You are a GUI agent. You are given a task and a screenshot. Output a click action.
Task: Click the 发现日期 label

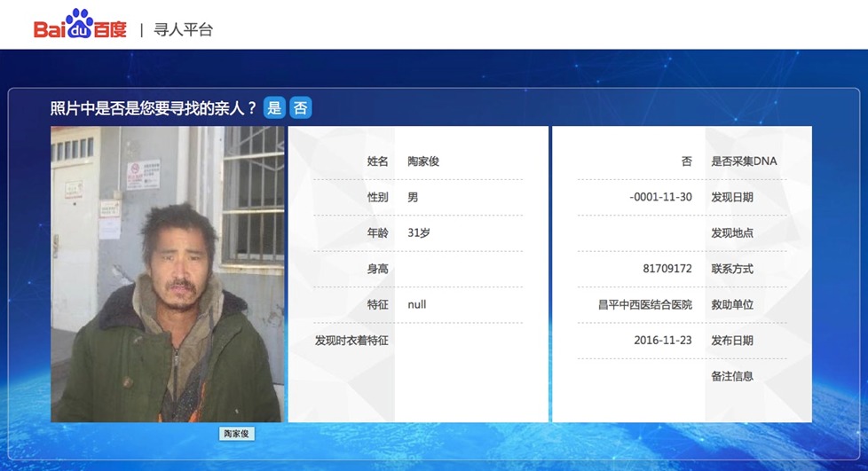tap(732, 197)
